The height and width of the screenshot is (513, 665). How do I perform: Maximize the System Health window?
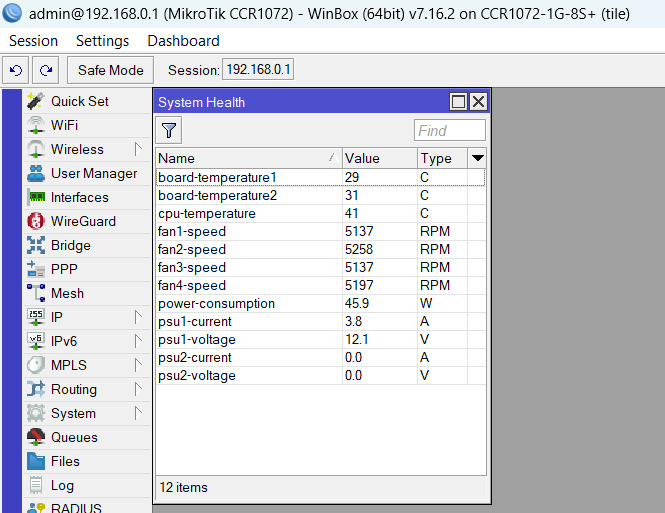458,102
